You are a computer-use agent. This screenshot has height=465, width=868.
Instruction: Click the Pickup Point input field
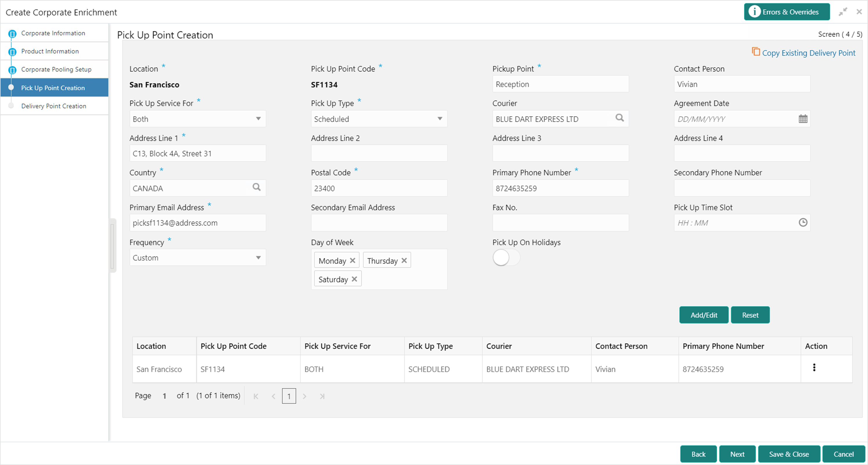pyautogui.click(x=560, y=84)
